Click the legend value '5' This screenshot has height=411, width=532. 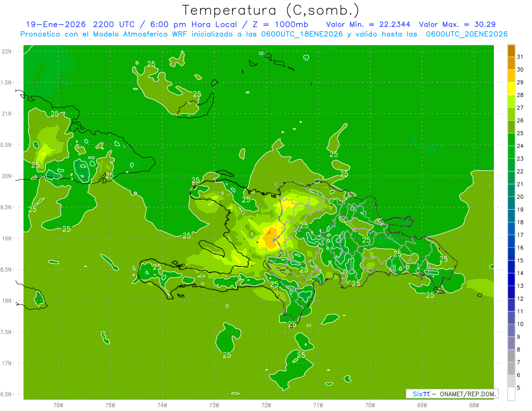(x=518, y=388)
